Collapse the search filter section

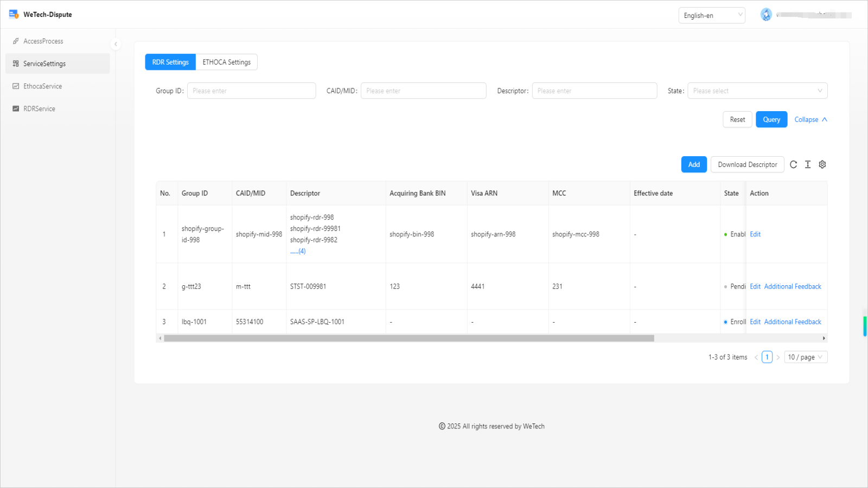810,119
